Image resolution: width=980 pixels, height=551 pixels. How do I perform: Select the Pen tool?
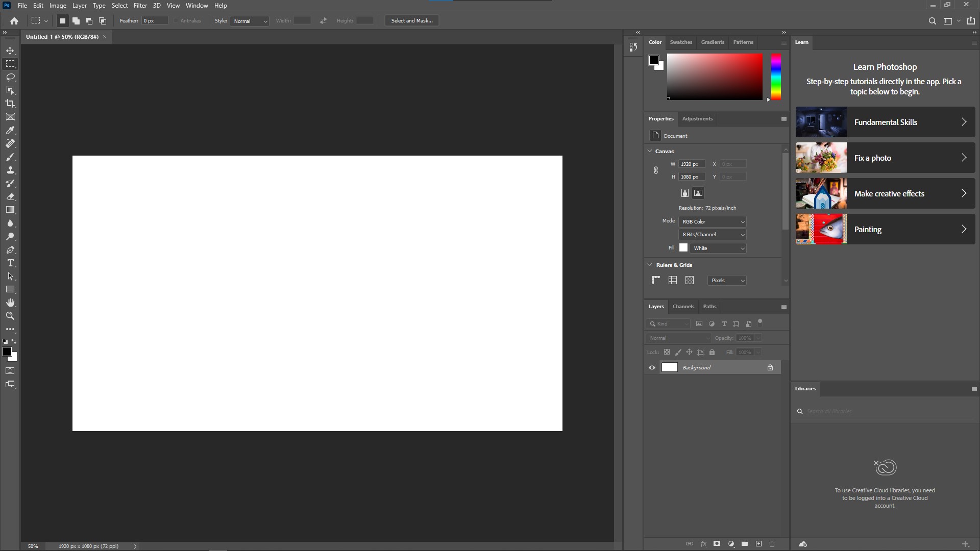(10, 249)
